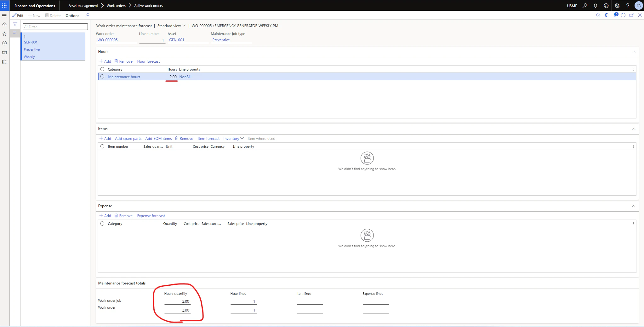Open Recent items clock icon
644x327 pixels.
(4, 43)
